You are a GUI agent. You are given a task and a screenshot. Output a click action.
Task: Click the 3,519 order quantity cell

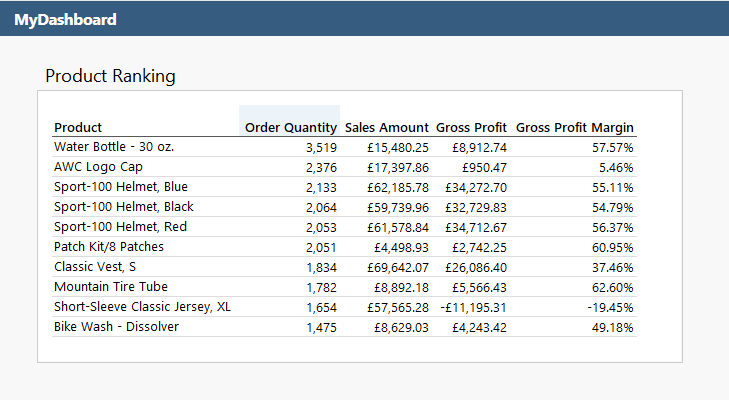pos(320,147)
